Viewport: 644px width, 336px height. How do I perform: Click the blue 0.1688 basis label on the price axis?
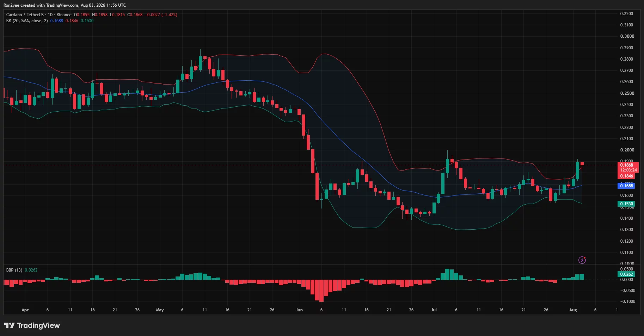coord(627,186)
